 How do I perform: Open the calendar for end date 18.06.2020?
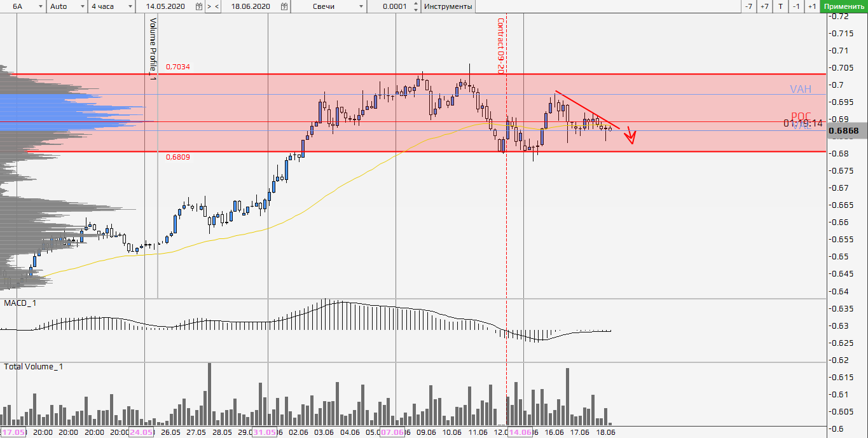pyautogui.click(x=284, y=6)
